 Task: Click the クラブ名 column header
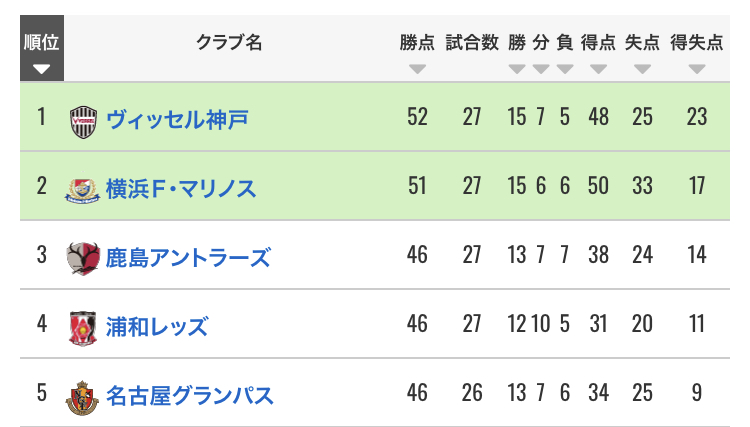pyautogui.click(x=229, y=43)
